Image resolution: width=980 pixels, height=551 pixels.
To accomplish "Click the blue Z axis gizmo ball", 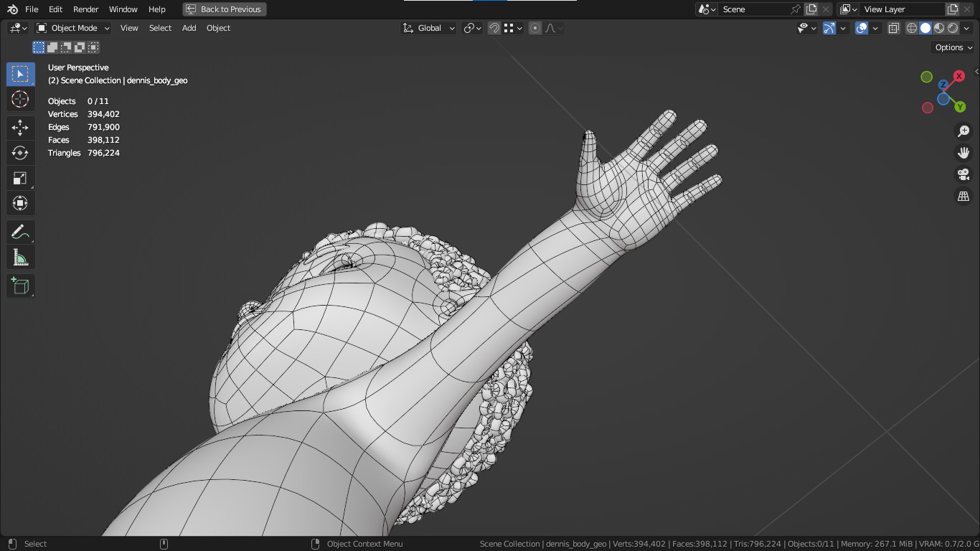I will point(943,85).
